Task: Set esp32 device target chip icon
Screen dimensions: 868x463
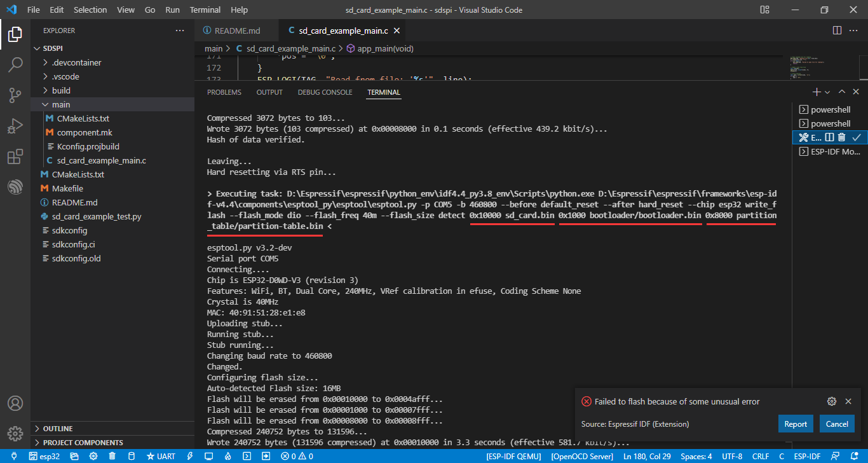Action: (34, 456)
